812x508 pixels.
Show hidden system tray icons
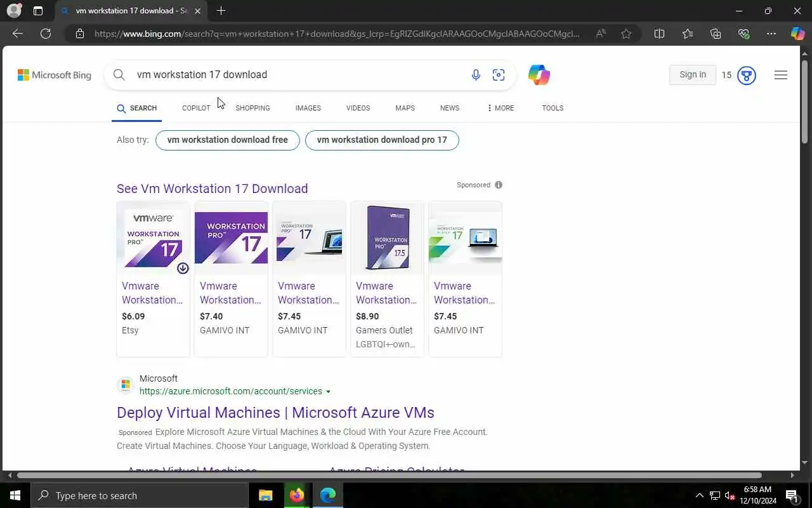700,495
